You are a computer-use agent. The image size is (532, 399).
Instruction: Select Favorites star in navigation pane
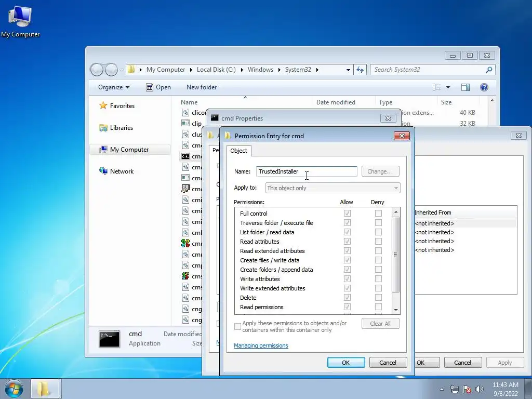(103, 105)
